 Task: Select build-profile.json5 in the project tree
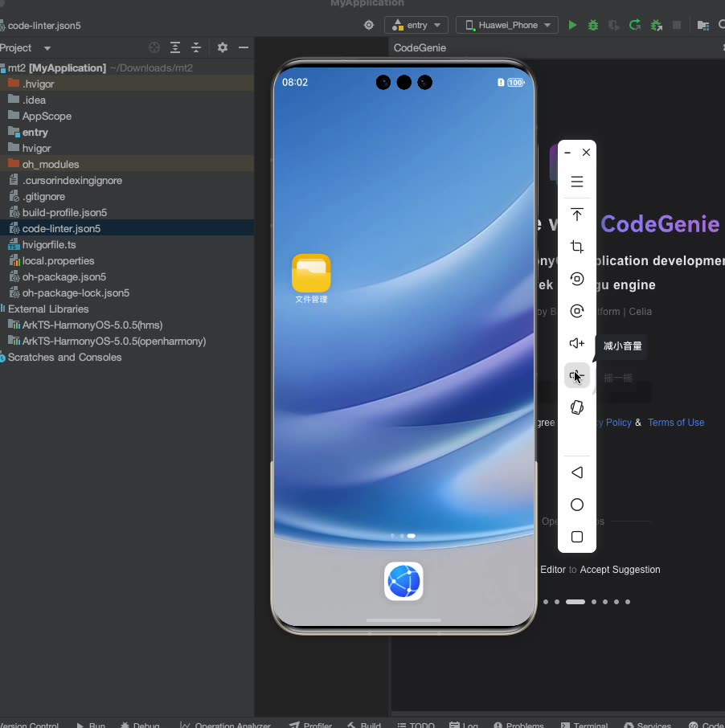64,212
